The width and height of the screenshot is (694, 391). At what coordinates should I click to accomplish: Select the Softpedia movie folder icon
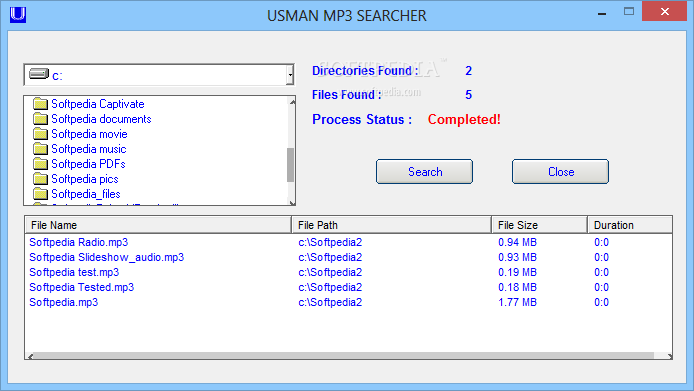pos(40,134)
